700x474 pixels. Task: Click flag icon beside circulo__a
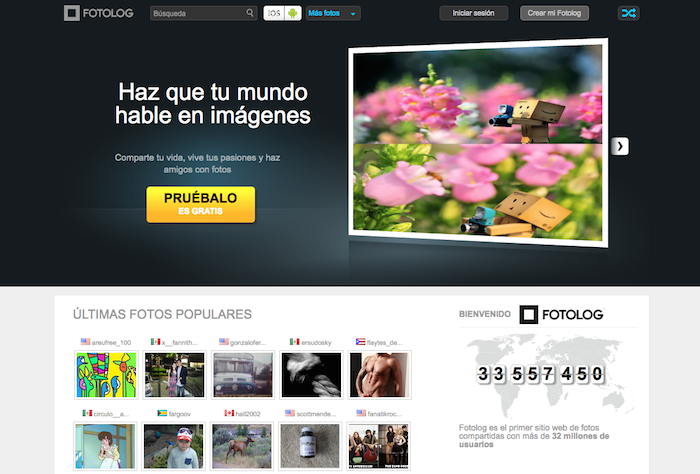click(x=87, y=413)
